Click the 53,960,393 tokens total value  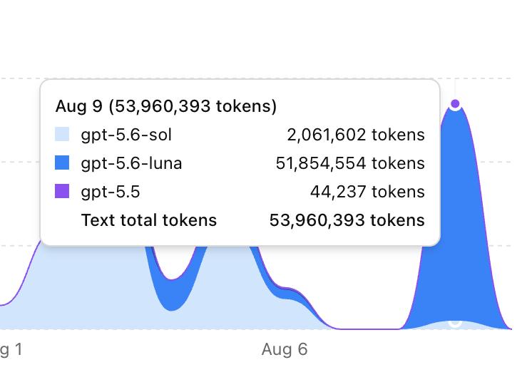coord(347,220)
